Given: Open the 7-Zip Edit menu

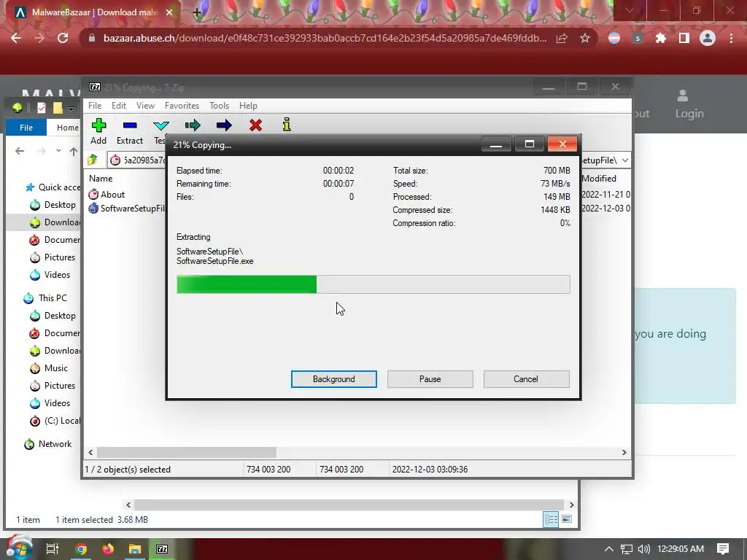Looking at the screenshot, I should 119,106.
